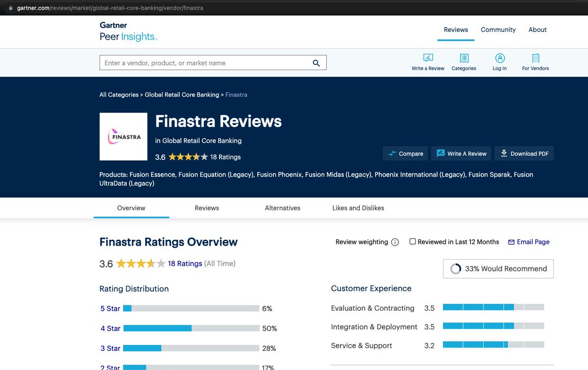This screenshot has height=370, width=588.
Task: Click the Finastra logo thumbnail
Action: (x=123, y=137)
